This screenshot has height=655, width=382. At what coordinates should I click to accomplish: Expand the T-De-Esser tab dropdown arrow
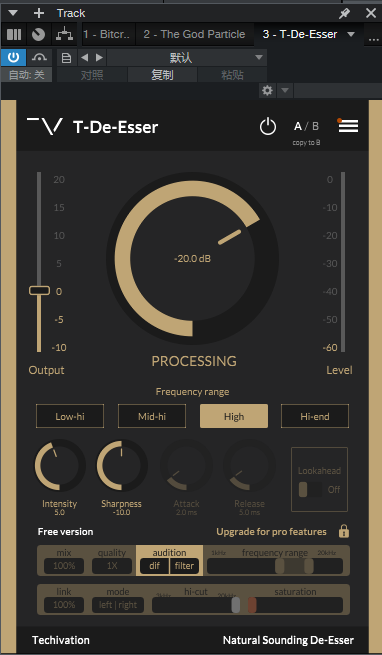tap(351, 34)
